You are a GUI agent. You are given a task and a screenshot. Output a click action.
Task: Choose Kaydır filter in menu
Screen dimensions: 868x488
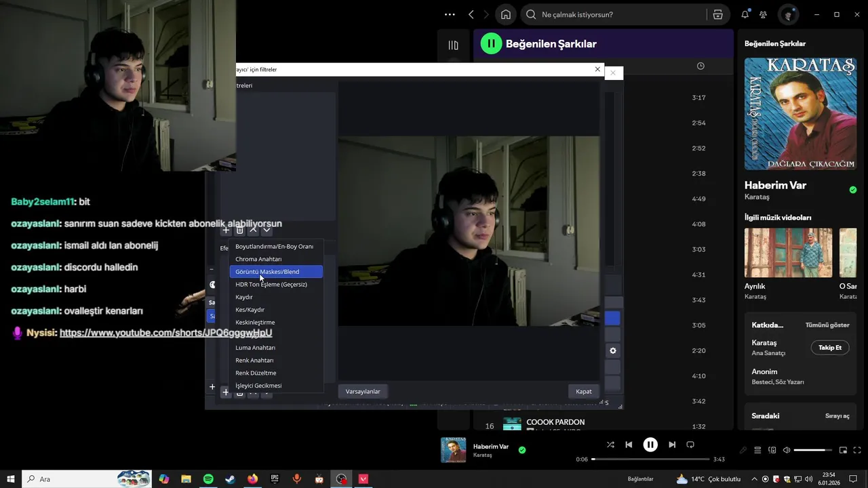coord(276,297)
